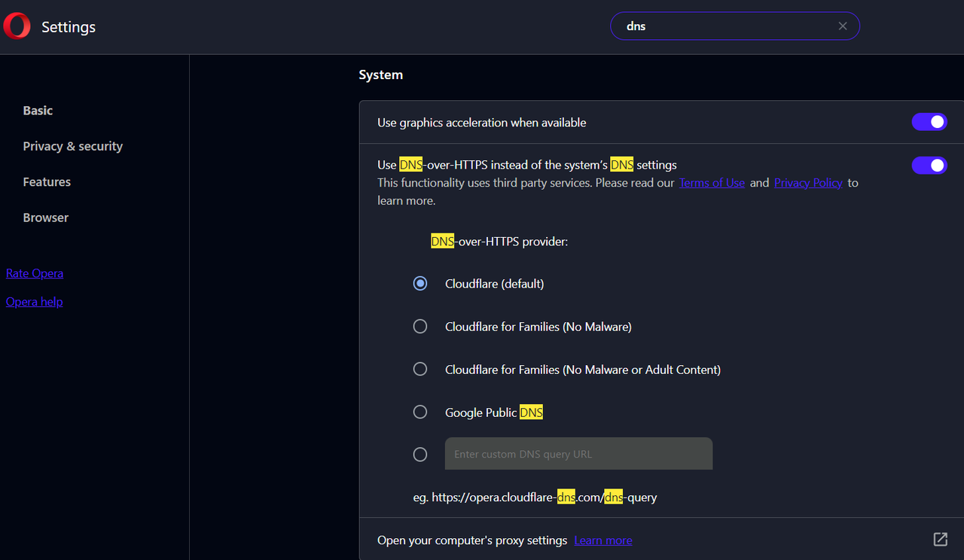Go to Privacy & security section
The height and width of the screenshot is (560, 964).
coord(73,146)
